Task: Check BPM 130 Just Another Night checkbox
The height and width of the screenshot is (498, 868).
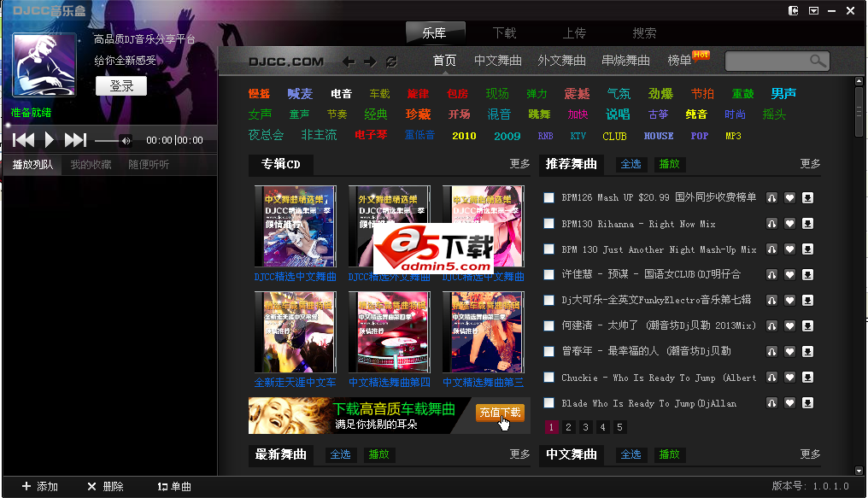Action: click(x=548, y=249)
